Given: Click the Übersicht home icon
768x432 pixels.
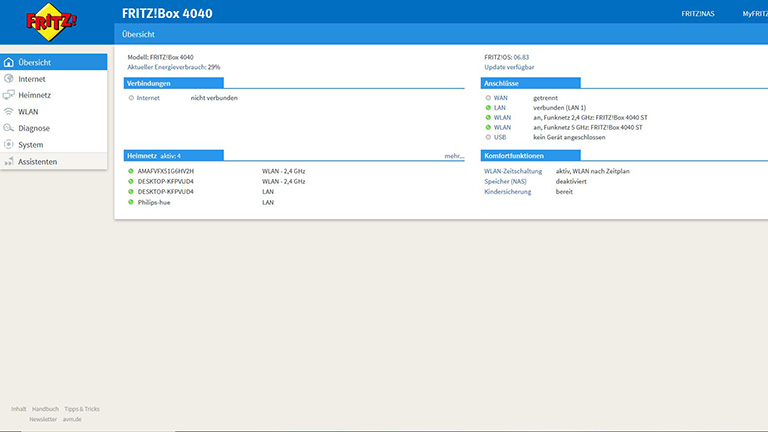Looking at the screenshot, I should coord(9,62).
